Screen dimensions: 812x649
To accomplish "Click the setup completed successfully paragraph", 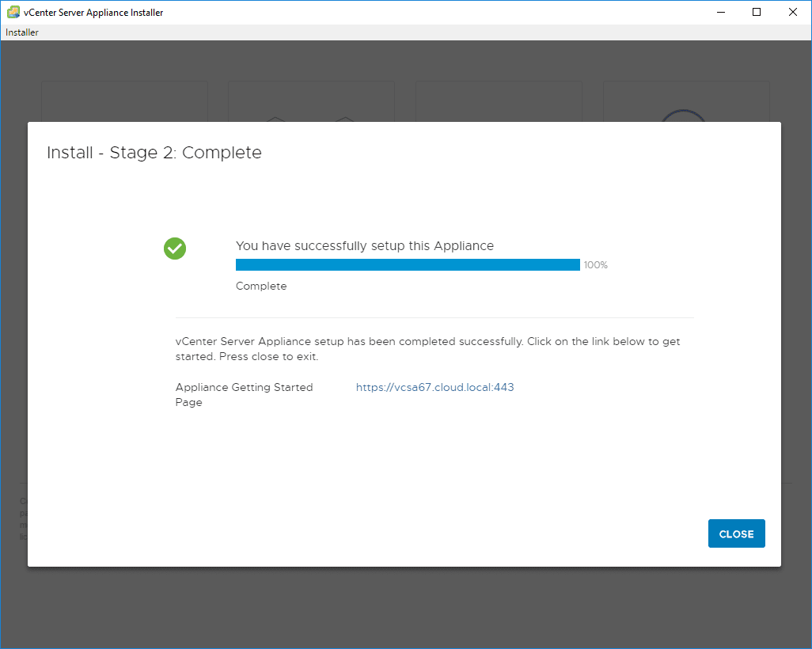I will (427, 349).
